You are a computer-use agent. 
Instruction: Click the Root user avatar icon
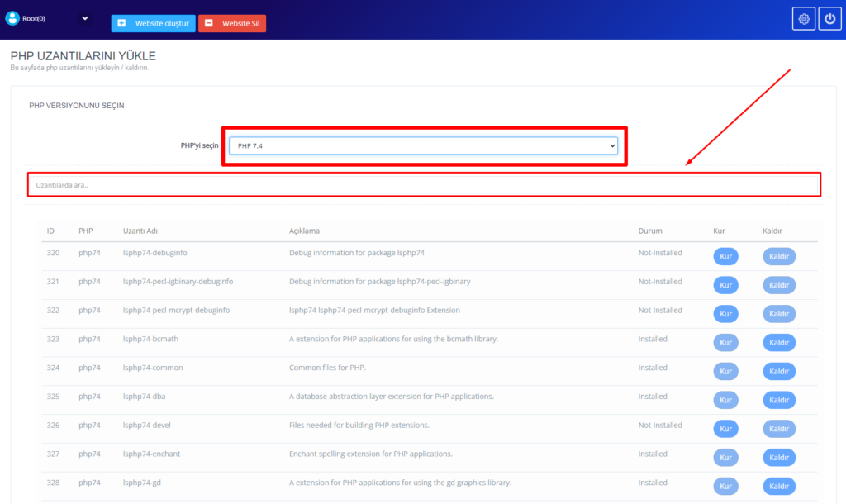[x=12, y=18]
